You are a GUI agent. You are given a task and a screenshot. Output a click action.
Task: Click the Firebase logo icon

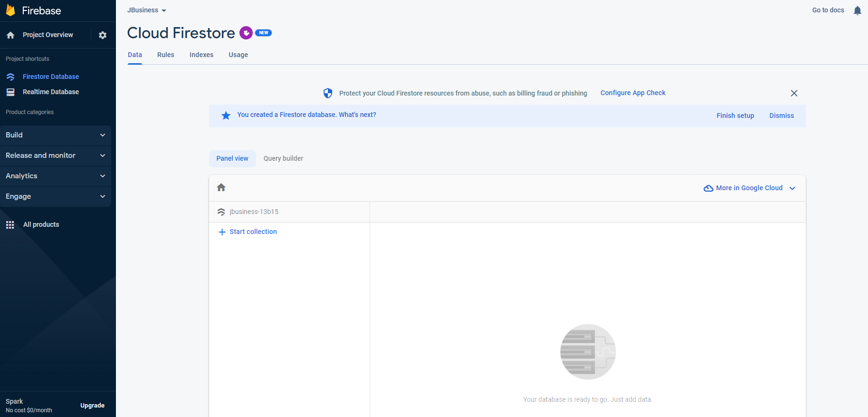10,10
